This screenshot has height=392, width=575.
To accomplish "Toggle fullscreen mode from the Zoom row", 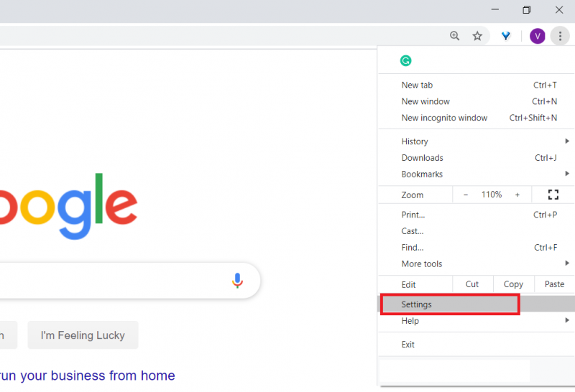I will 553,195.
